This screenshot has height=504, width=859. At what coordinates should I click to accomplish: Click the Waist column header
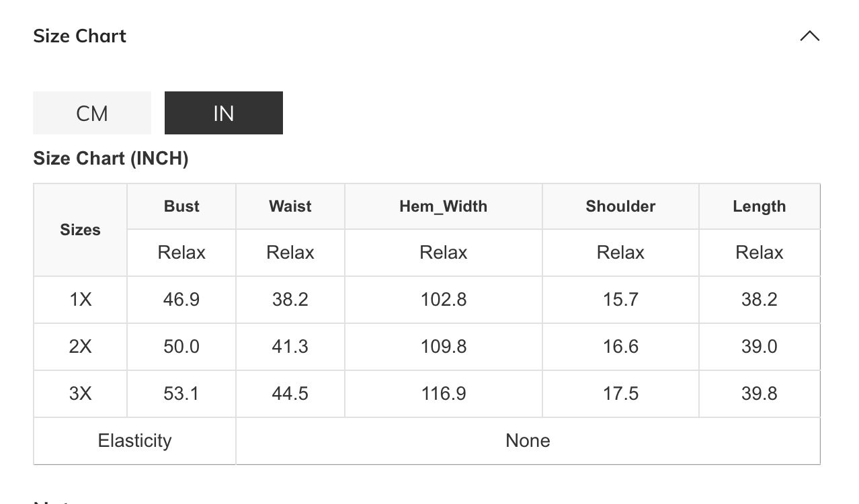tap(290, 206)
